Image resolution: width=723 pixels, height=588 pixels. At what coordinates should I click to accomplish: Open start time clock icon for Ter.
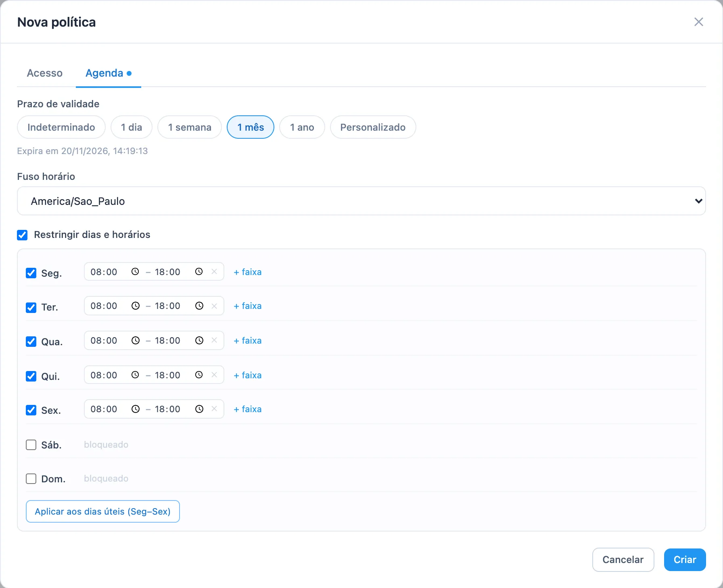pos(136,306)
